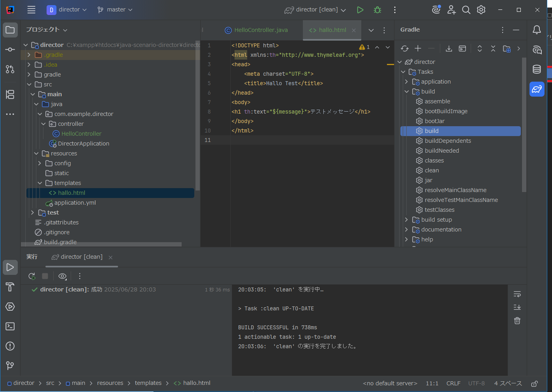Expand the documentation Gradle task group
This screenshot has width=552, height=392.
[x=406, y=230]
